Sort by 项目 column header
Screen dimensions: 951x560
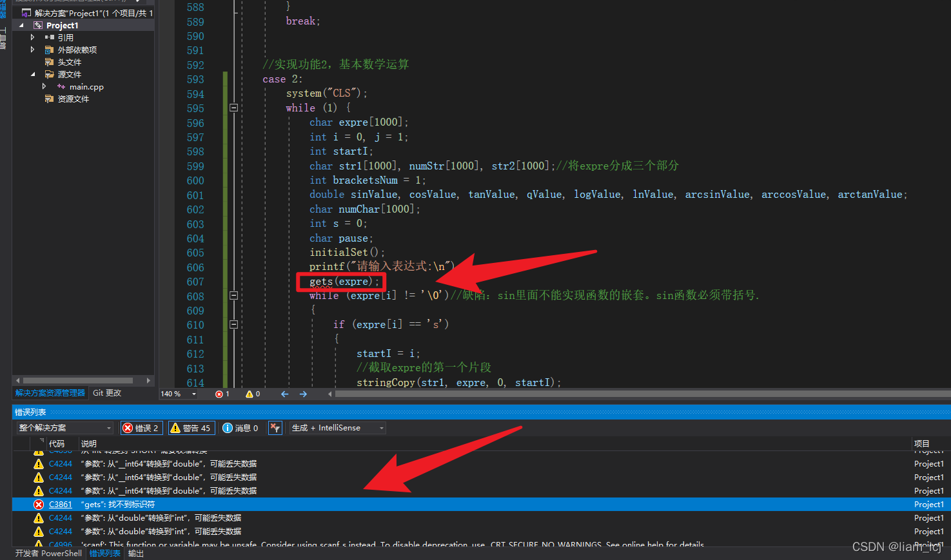coord(922,443)
